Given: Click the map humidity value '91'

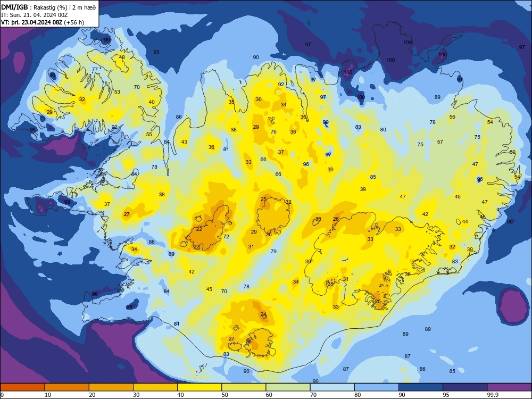Looking at the screenshot, I should coord(460,80).
